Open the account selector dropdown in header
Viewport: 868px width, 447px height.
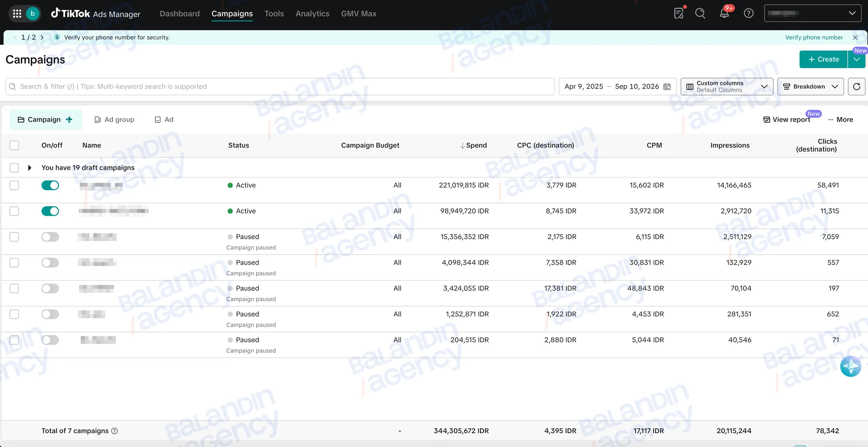[812, 13]
